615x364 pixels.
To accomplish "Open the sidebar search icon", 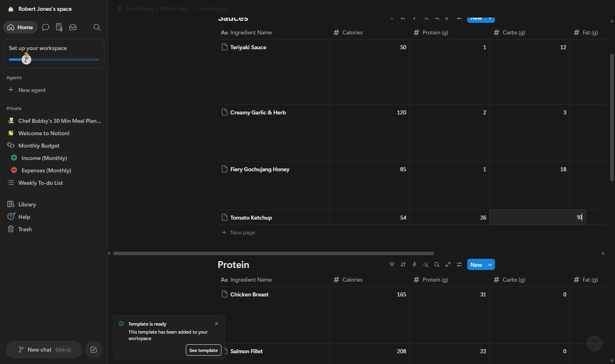I will coord(97,27).
